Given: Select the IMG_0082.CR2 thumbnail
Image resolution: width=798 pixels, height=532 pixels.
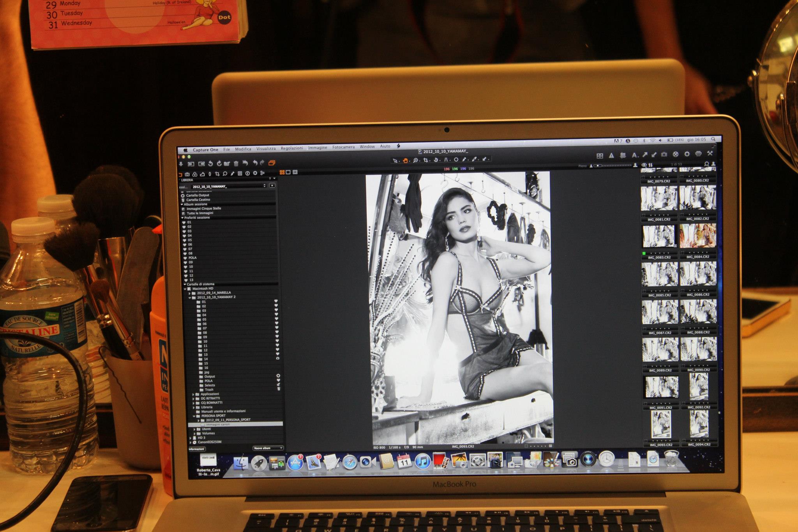Looking at the screenshot, I should [697, 197].
